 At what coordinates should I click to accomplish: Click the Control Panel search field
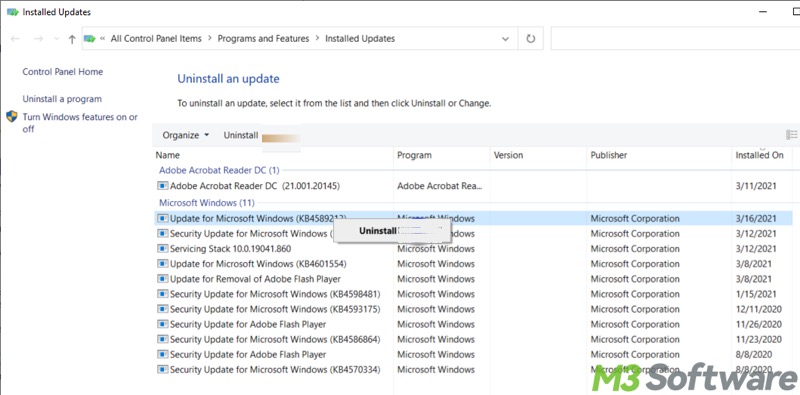click(675, 39)
